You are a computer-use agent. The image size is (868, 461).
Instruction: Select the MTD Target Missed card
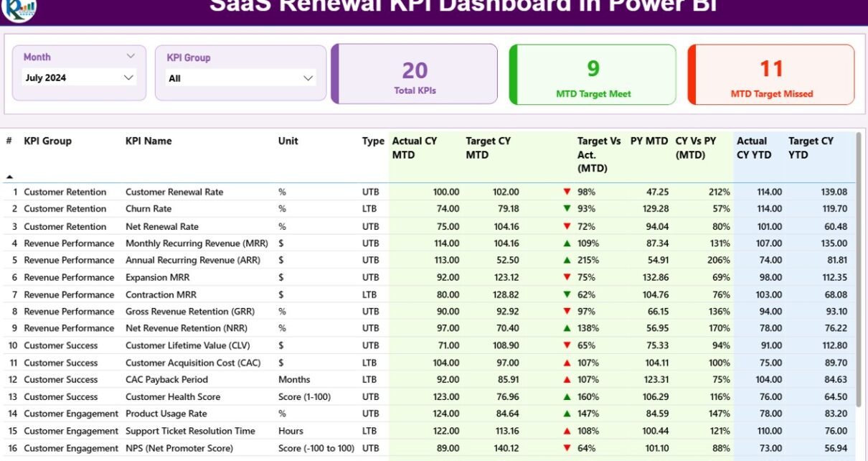point(771,74)
